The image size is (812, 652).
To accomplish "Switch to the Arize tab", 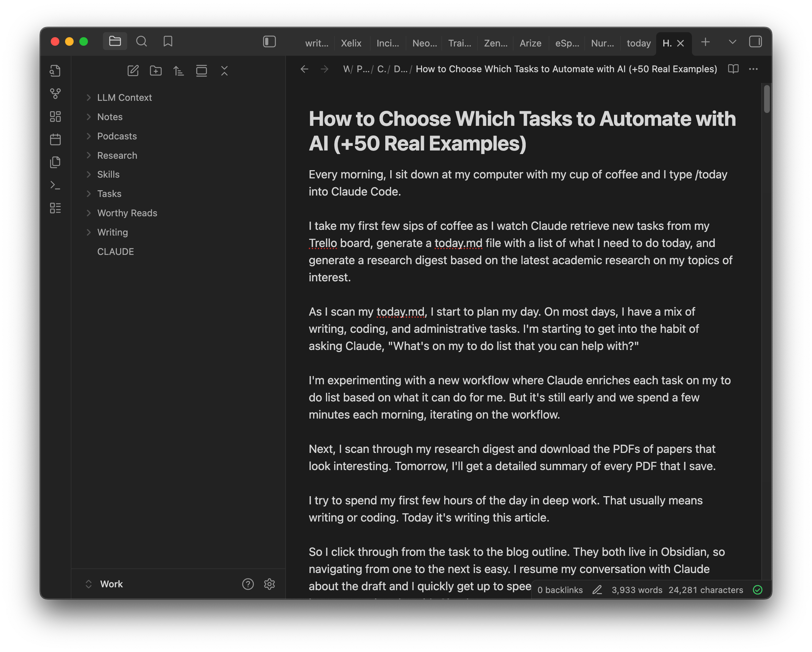I will point(530,43).
